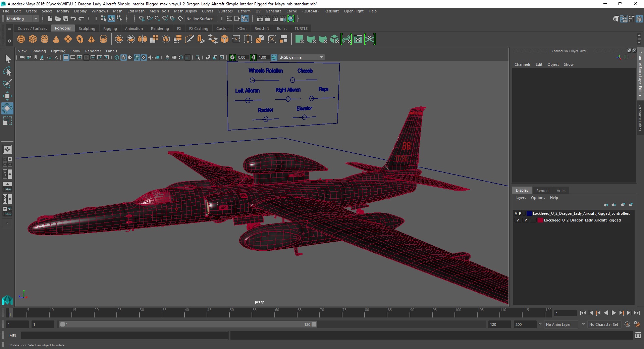
Task: Create a polygon cube from shelf
Action: 33,39
